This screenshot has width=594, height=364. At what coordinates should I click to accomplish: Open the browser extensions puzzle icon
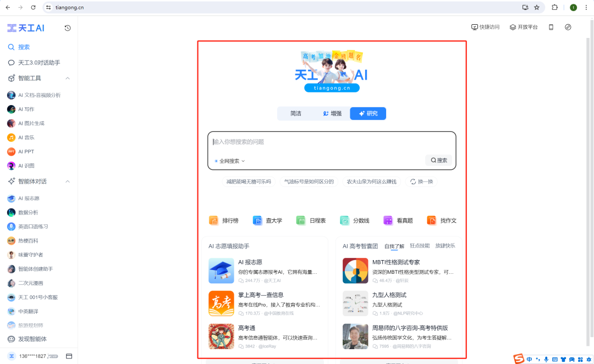554,7
